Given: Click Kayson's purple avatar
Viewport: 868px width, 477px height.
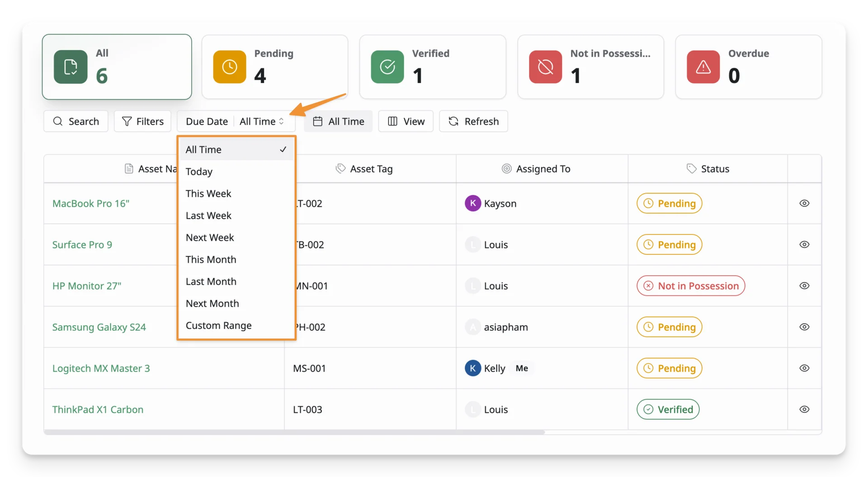Looking at the screenshot, I should (x=473, y=203).
